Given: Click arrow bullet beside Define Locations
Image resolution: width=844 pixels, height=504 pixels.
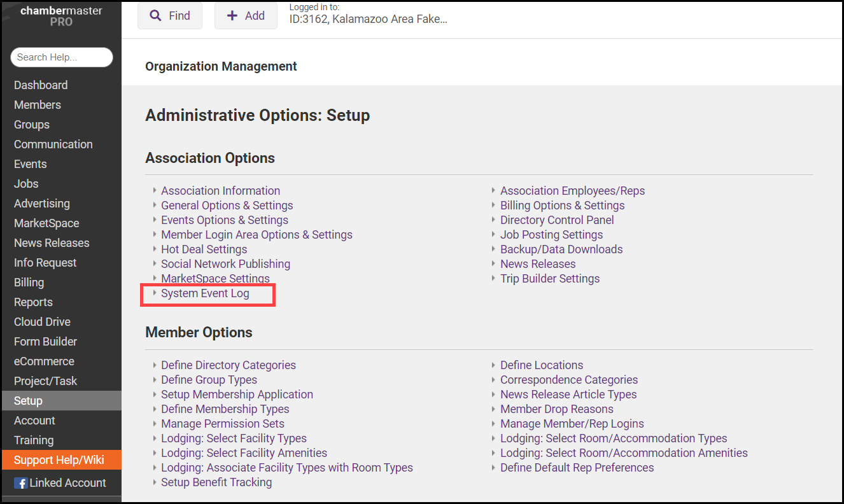Looking at the screenshot, I should [494, 365].
